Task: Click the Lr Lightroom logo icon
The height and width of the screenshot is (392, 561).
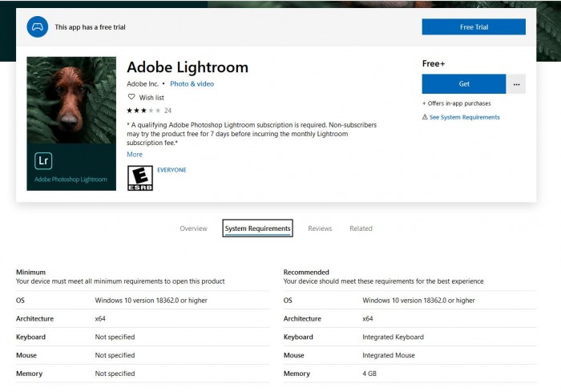Action: pyautogui.click(x=43, y=161)
